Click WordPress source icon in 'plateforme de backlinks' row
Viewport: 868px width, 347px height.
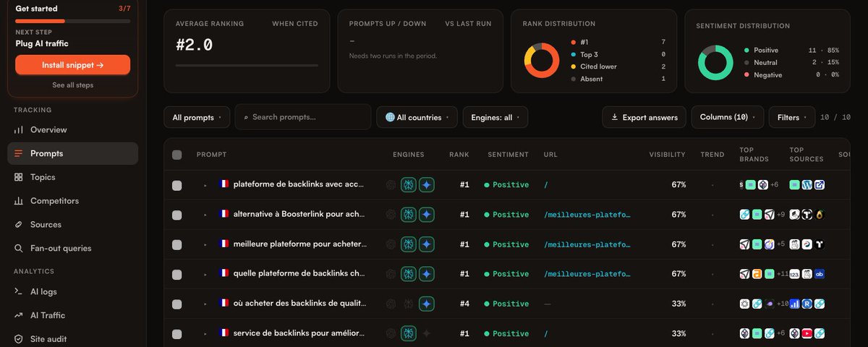click(807, 185)
